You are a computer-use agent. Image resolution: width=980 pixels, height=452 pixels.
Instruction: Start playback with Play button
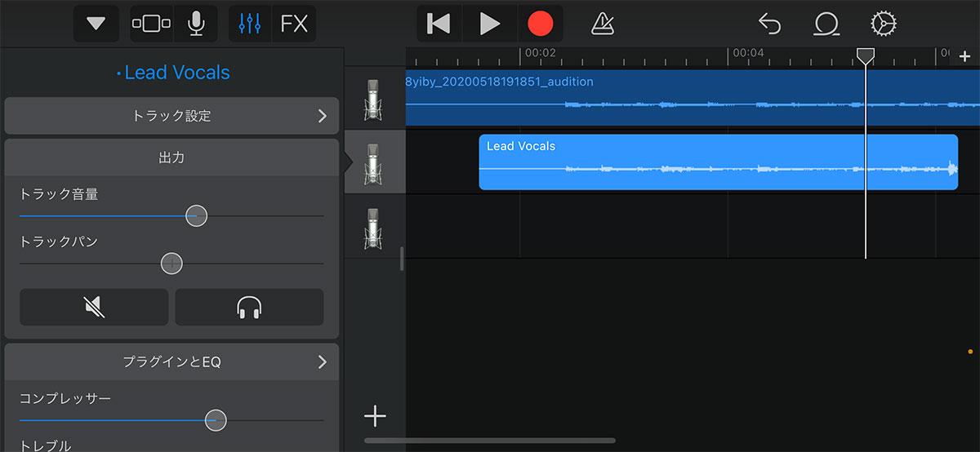(490, 24)
